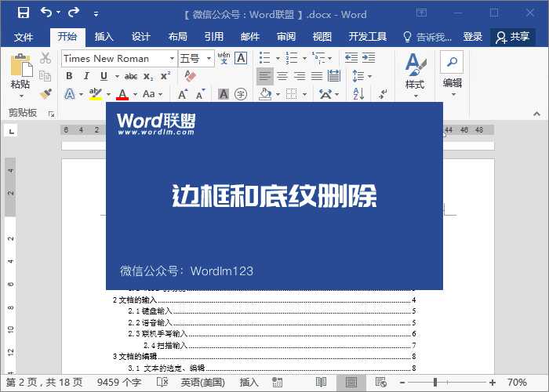Click the 登录 sign-in link

click(x=473, y=37)
